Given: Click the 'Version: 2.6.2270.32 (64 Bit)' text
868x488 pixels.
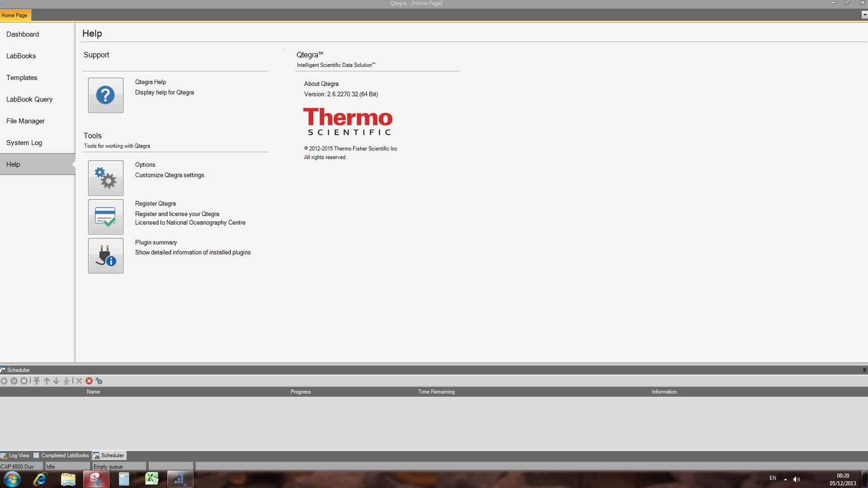Looking at the screenshot, I should 341,94.
